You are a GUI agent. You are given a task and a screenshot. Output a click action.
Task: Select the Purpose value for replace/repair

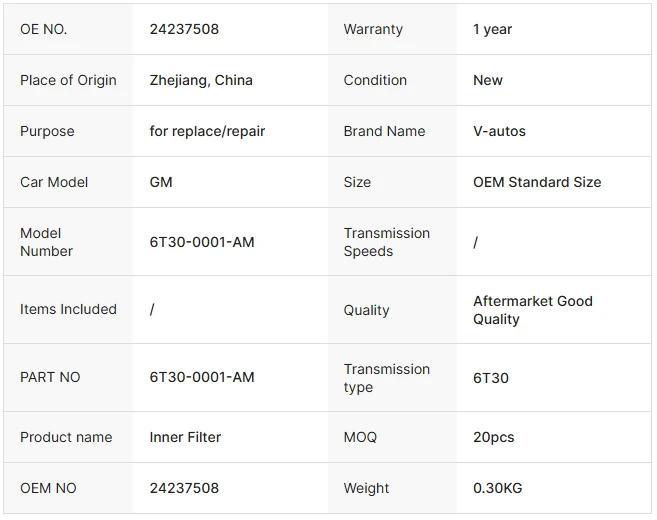tap(207, 132)
